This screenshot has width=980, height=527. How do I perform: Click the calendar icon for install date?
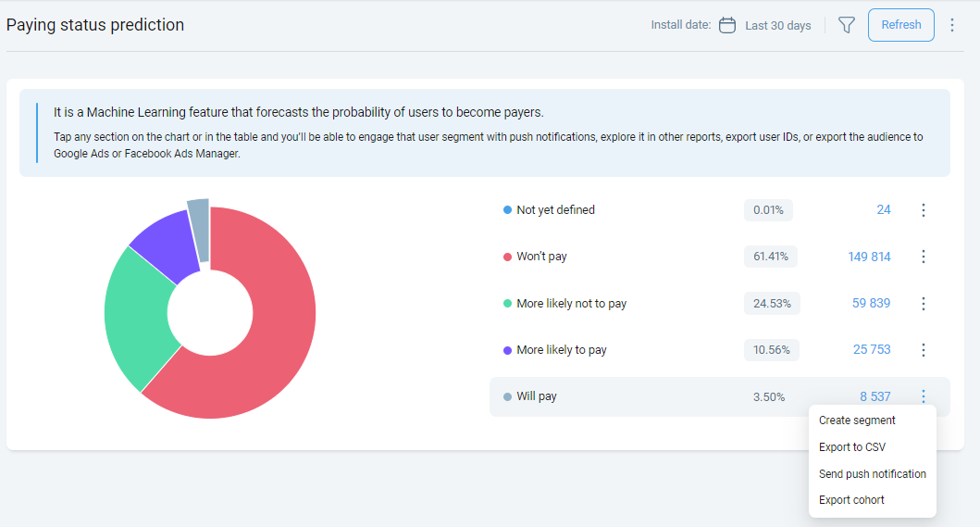[x=727, y=25]
